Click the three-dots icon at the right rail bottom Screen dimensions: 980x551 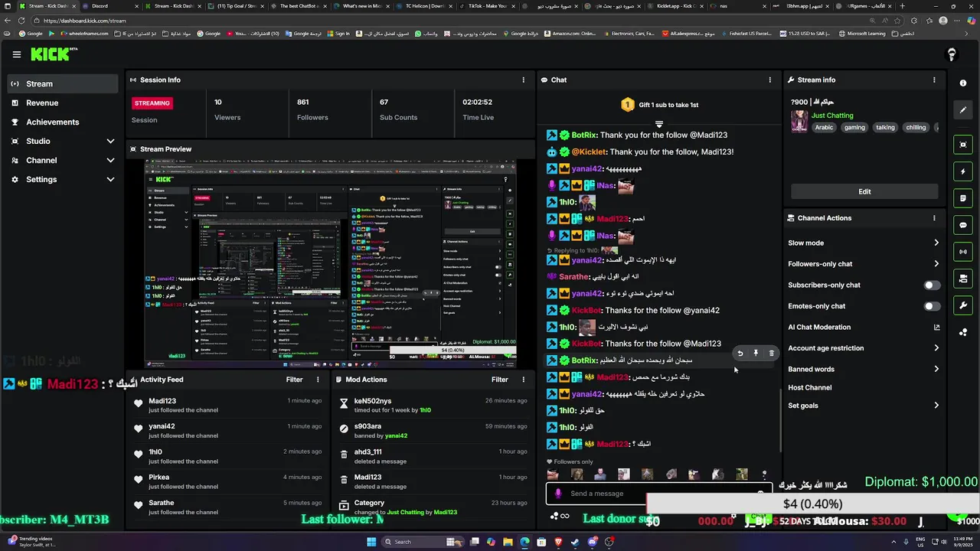[x=963, y=332]
